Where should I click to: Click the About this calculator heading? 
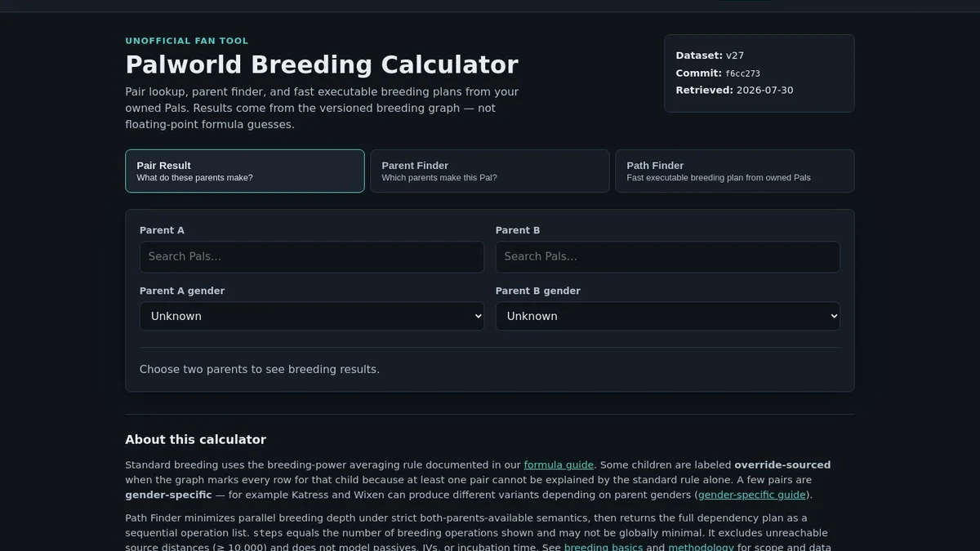pos(195,439)
